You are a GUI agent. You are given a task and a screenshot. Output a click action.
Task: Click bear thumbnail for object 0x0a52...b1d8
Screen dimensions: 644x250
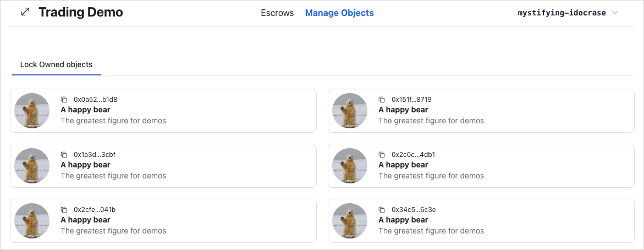click(32, 111)
